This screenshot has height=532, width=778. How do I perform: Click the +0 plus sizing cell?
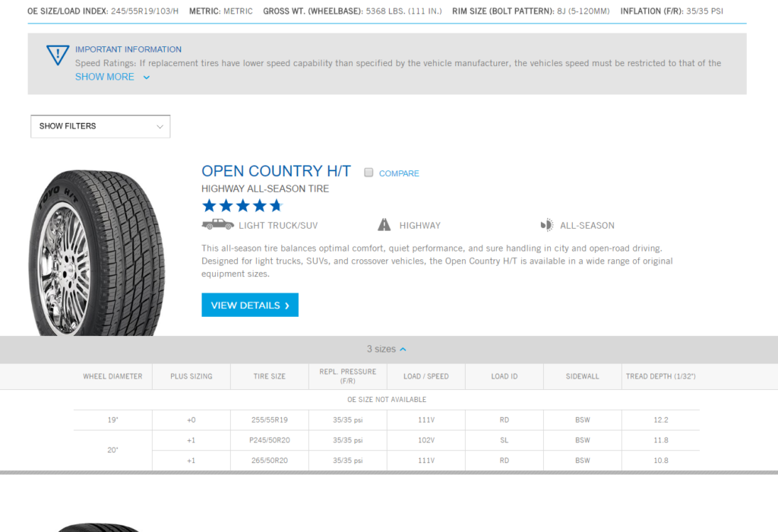point(191,420)
